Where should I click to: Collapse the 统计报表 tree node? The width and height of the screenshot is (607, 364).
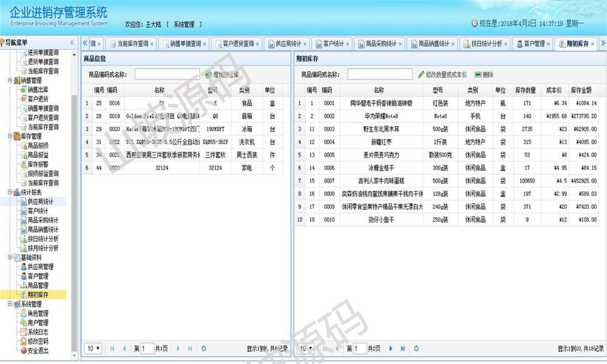(x=9, y=192)
